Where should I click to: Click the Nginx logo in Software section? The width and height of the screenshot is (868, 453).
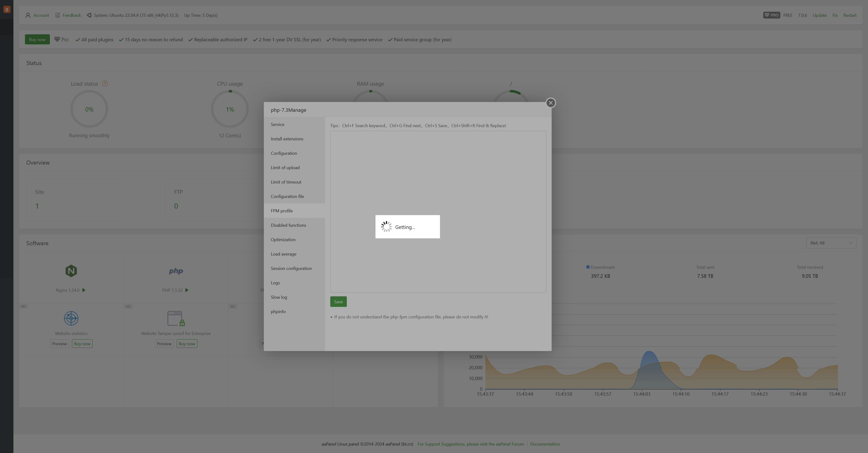[x=71, y=271]
